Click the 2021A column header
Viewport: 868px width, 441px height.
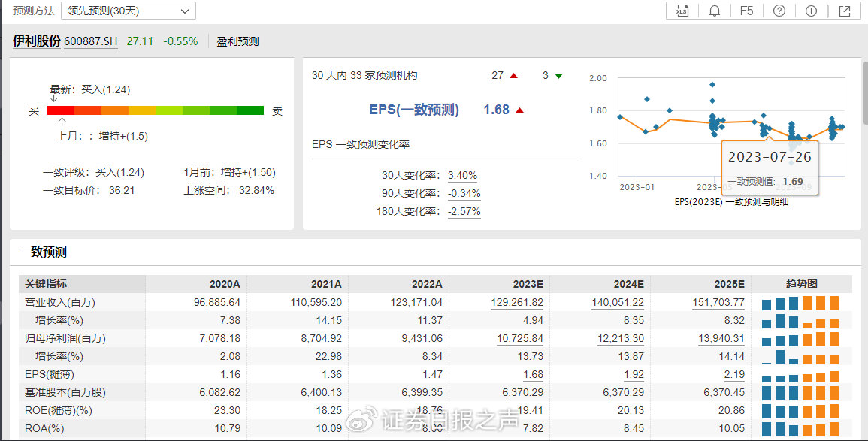point(326,285)
